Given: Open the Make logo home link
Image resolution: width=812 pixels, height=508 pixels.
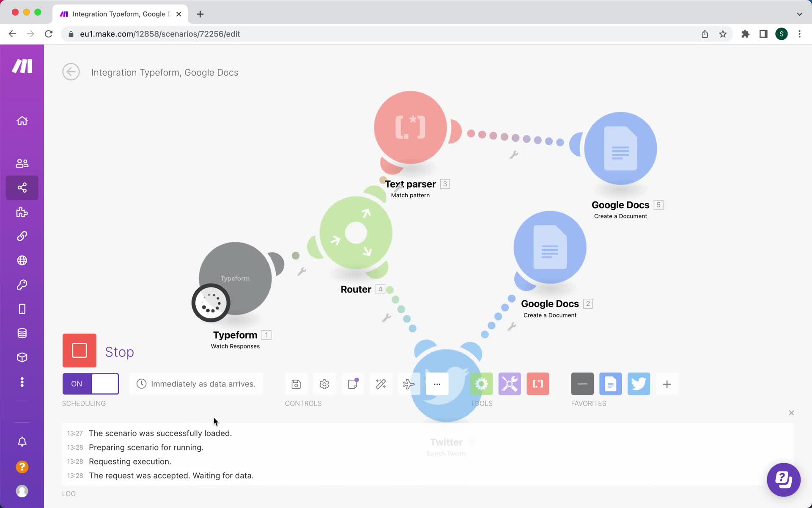Looking at the screenshot, I should pos(22,66).
